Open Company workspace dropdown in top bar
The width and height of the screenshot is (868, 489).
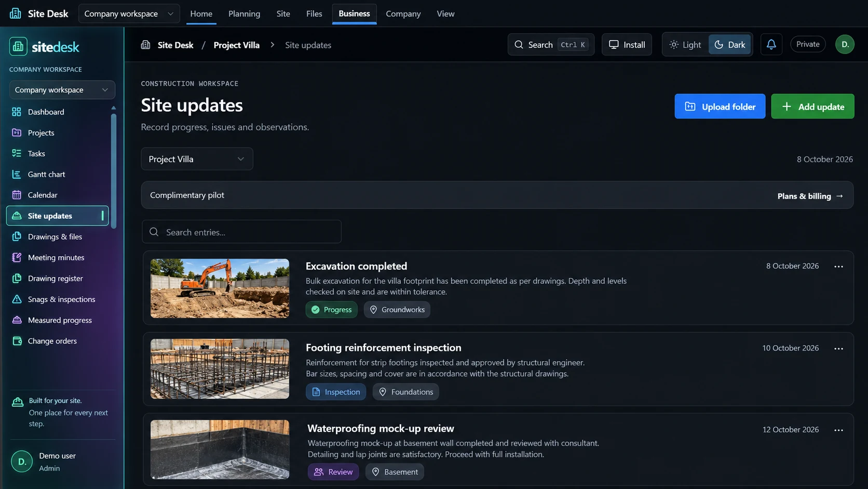tap(129, 14)
